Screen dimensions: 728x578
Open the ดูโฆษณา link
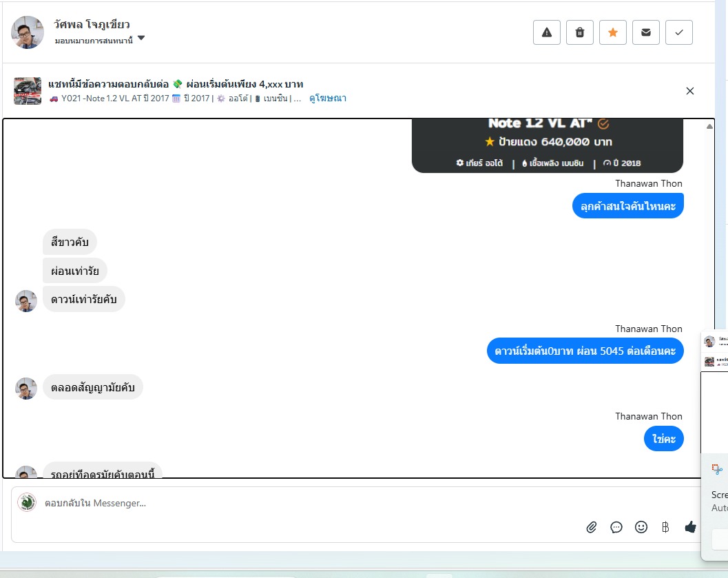pos(328,99)
